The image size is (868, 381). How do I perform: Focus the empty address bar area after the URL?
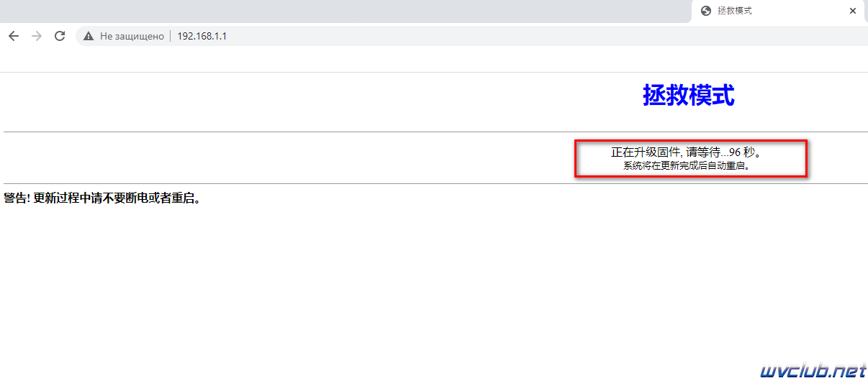[547, 36]
